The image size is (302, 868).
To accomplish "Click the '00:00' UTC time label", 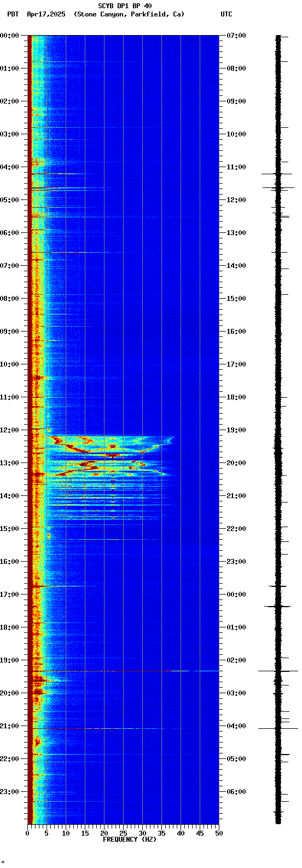I will (x=236, y=594).
